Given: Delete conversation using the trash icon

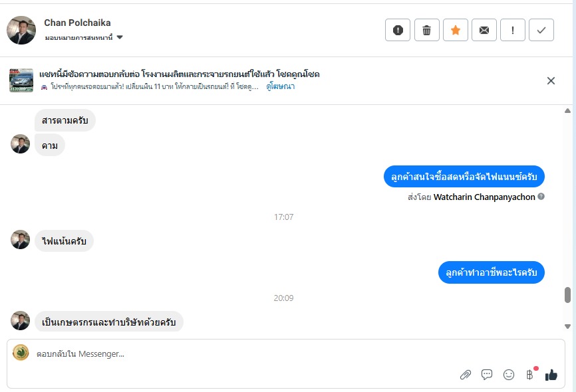Looking at the screenshot, I should pyautogui.click(x=427, y=30).
